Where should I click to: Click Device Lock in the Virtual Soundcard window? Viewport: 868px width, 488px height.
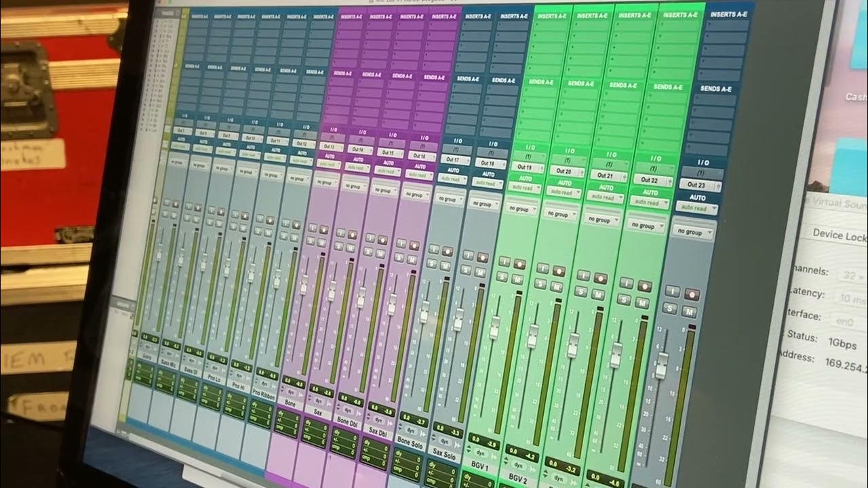[x=840, y=235]
